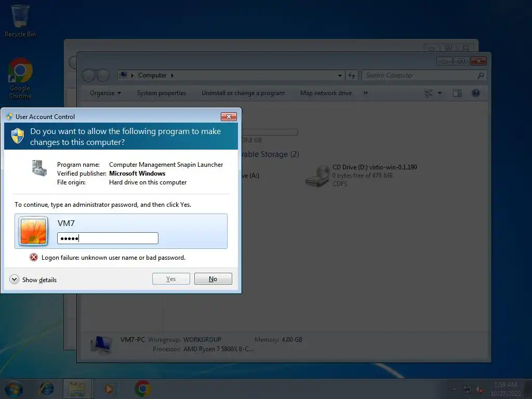Click the Computer Management program icon
The height and width of the screenshot is (399, 532).
[39, 168]
